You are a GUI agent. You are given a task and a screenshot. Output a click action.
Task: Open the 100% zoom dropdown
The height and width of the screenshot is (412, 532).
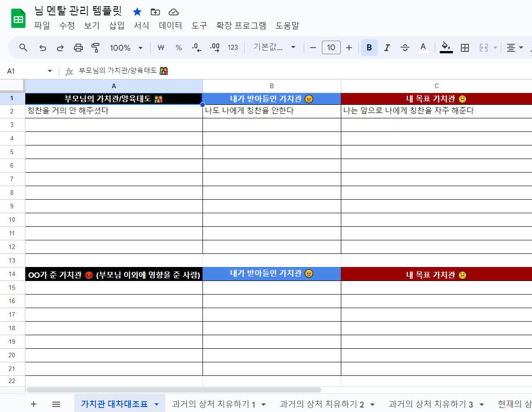pyautogui.click(x=126, y=47)
